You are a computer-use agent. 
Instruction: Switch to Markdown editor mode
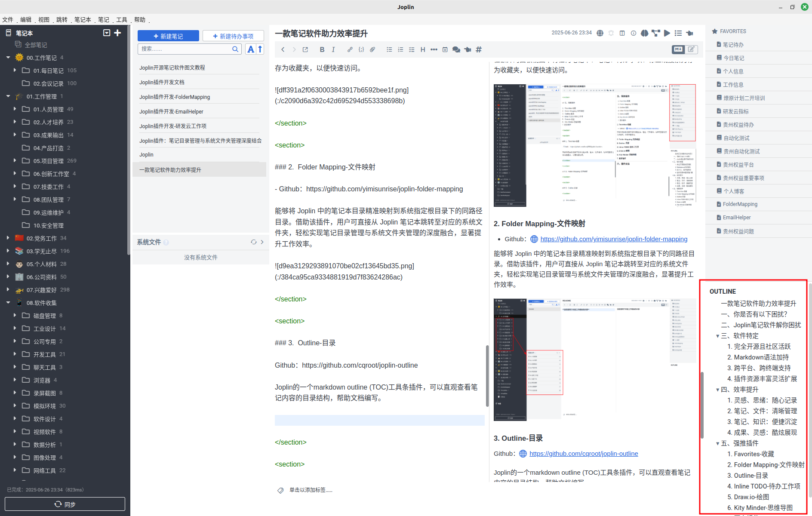coord(678,49)
